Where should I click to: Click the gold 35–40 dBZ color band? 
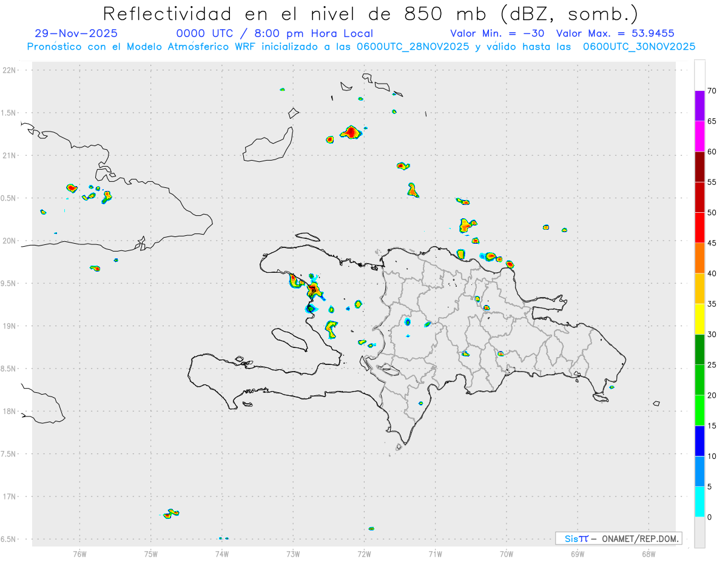click(699, 289)
